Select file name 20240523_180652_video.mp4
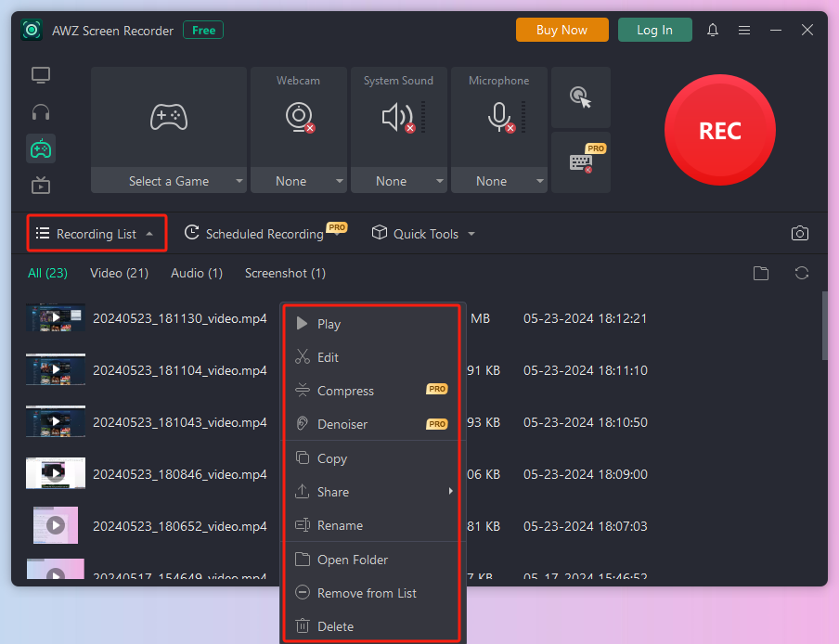The width and height of the screenshot is (839, 644). coord(180,526)
